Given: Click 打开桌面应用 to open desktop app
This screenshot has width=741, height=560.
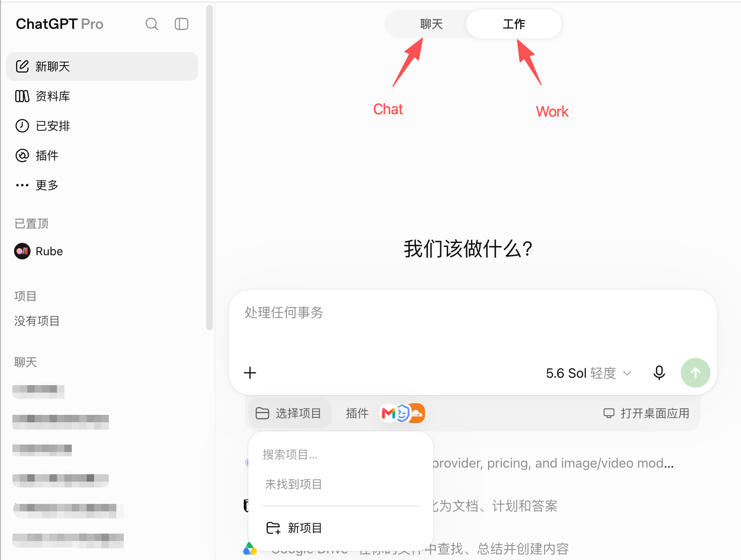Looking at the screenshot, I should pyautogui.click(x=647, y=413).
